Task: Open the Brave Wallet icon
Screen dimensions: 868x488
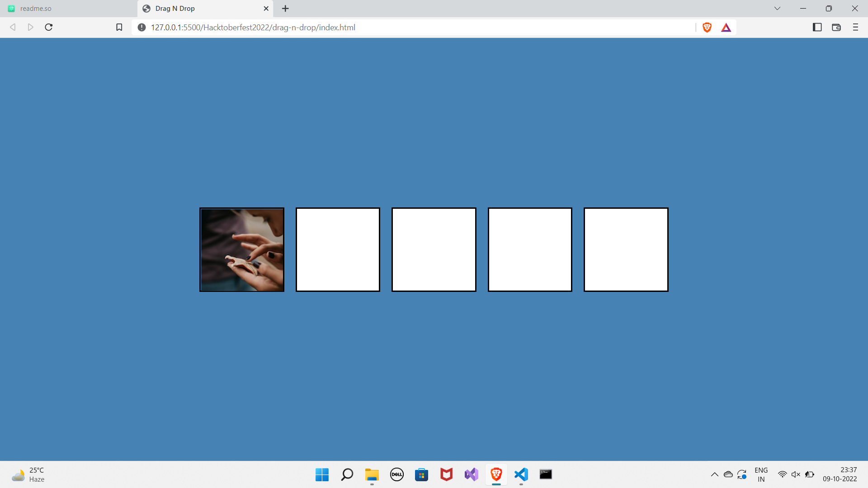Action: click(x=836, y=28)
